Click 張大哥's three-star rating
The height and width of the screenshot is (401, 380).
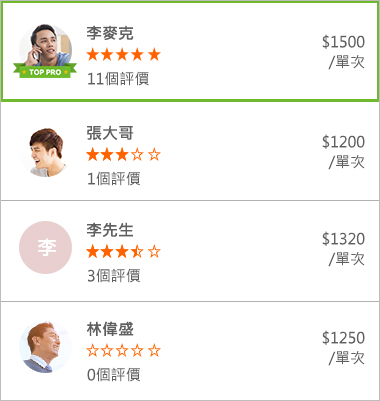(124, 155)
